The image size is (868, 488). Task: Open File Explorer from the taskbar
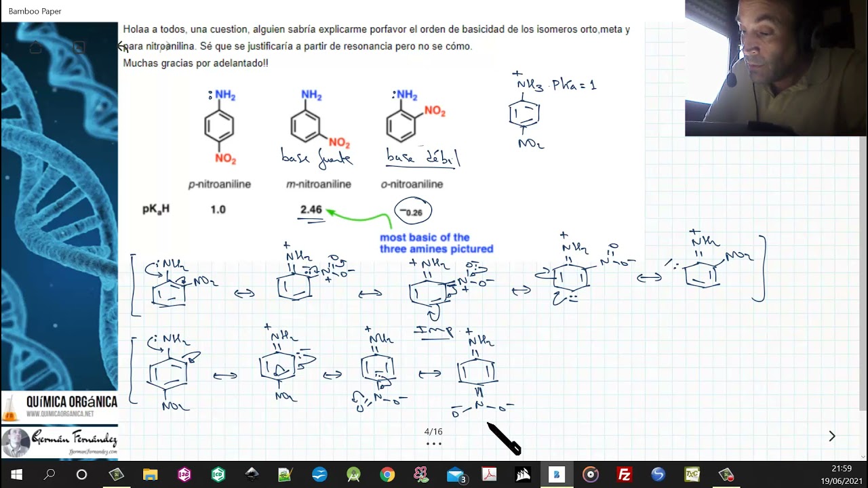click(150, 474)
